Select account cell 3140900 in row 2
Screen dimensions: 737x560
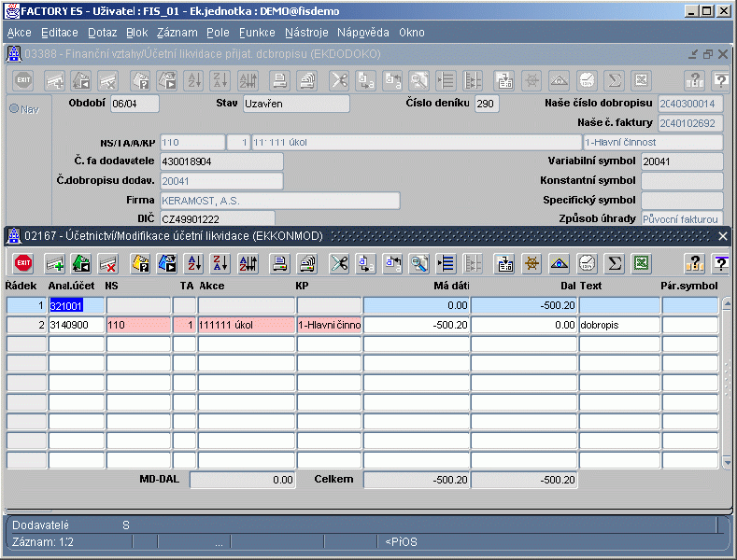(77, 325)
